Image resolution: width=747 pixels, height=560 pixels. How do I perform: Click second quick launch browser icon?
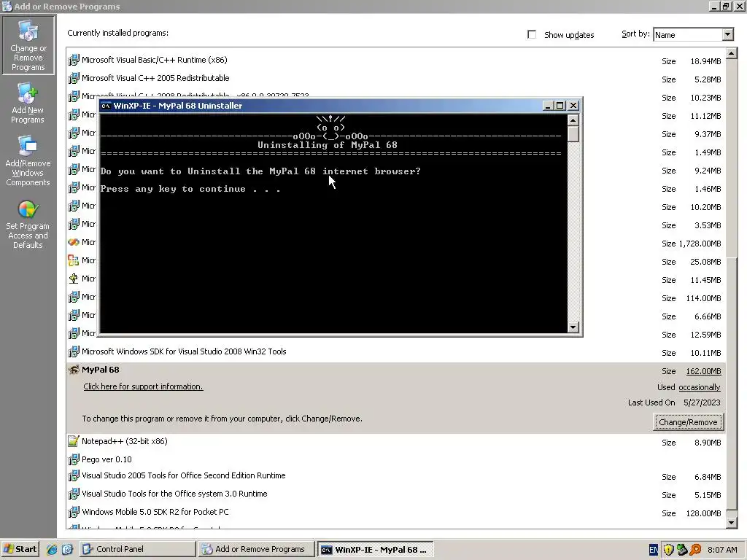pyautogui.click(x=67, y=549)
